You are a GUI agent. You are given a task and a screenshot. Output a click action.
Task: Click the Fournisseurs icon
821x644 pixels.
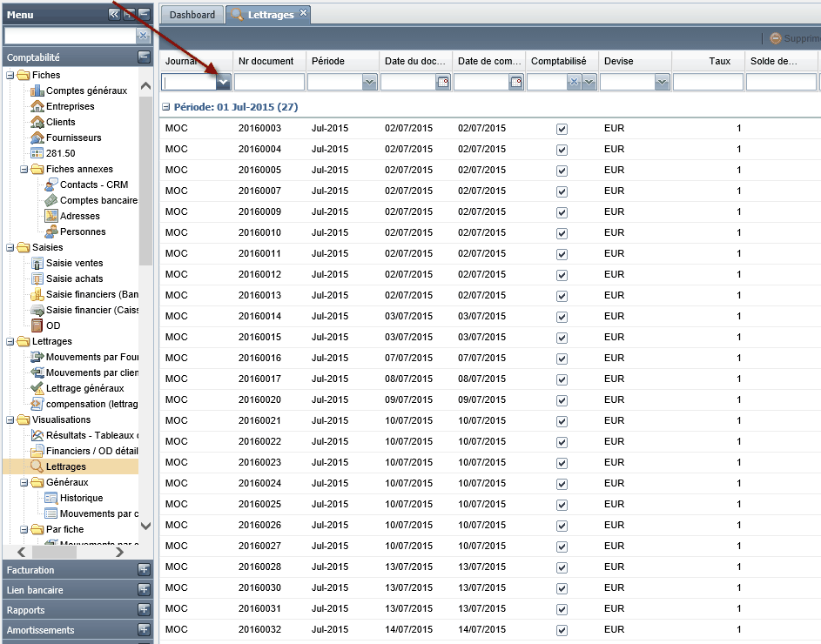pyautogui.click(x=37, y=138)
